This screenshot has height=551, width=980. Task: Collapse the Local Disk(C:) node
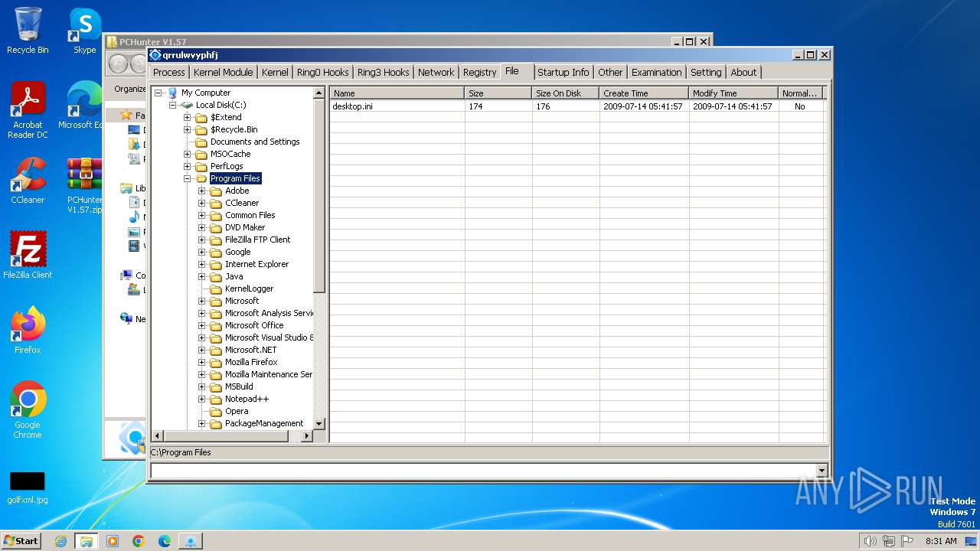173,105
